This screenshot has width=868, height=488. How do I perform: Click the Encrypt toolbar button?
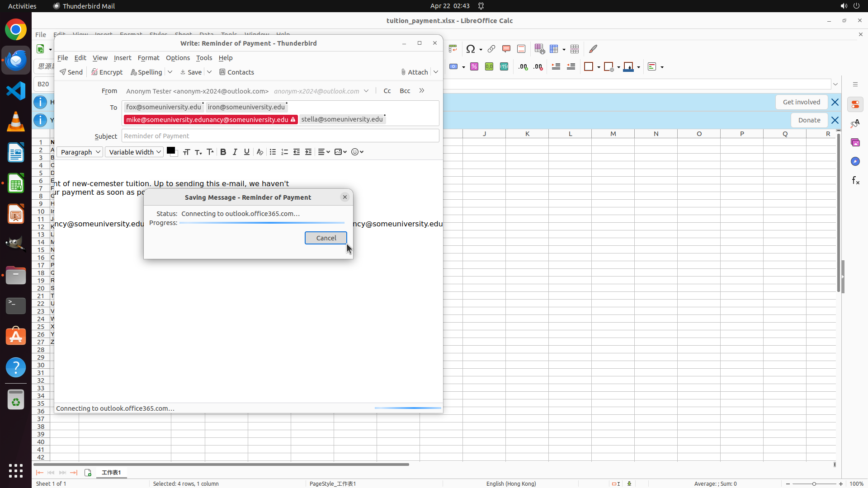point(107,72)
